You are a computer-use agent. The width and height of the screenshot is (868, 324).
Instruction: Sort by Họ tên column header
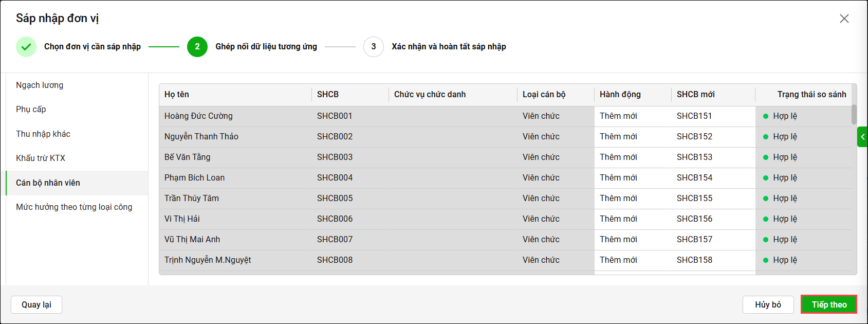click(177, 95)
